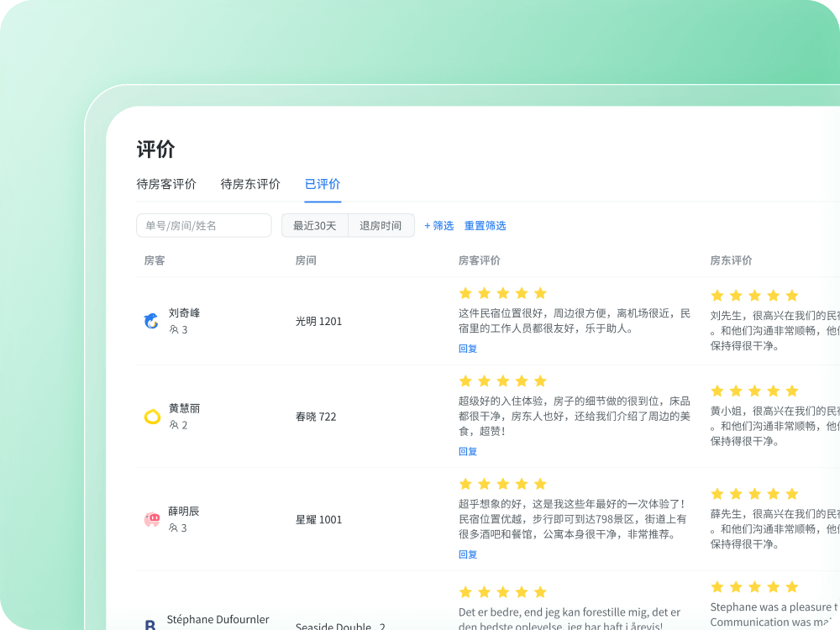Click the fifth star of 薛明辰's guest review
Screen dimensions: 840x630
click(x=542, y=484)
